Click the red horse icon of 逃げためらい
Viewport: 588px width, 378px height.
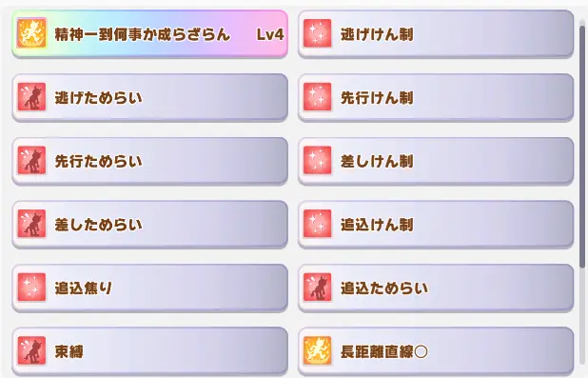pos(32,97)
